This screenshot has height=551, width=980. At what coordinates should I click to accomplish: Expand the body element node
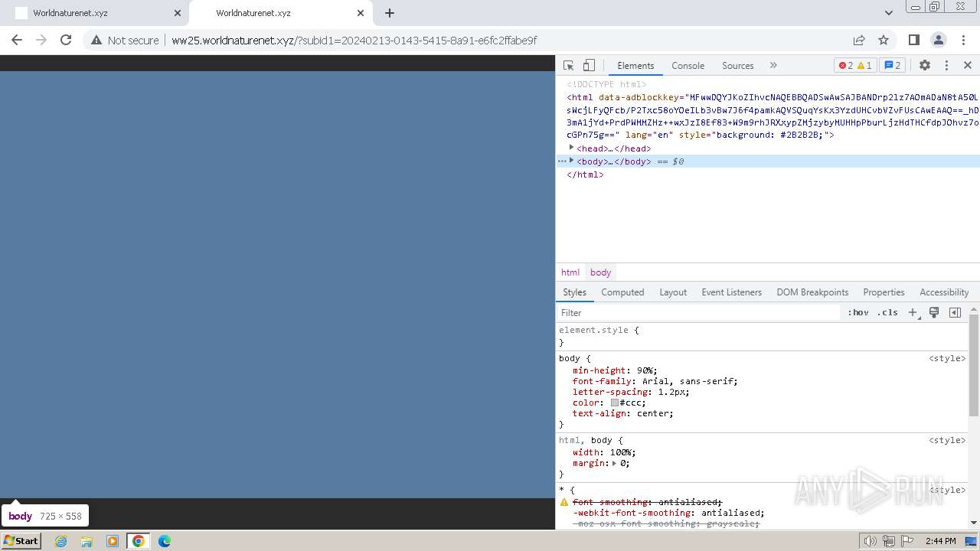click(x=571, y=161)
